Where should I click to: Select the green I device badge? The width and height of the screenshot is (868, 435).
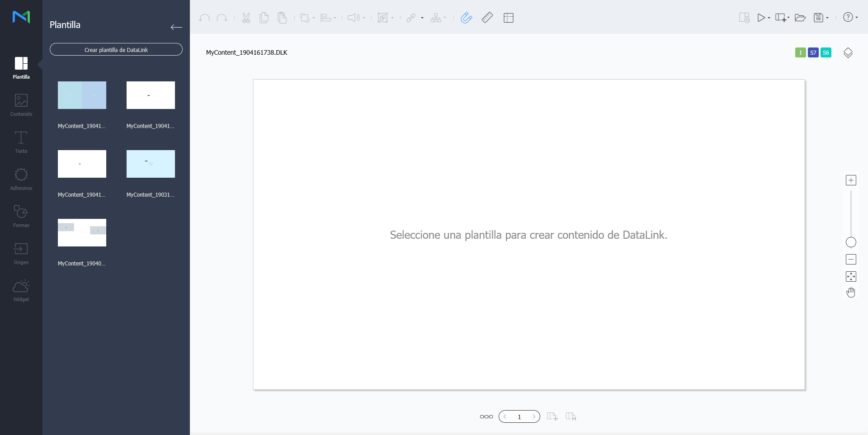click(800, 53)
